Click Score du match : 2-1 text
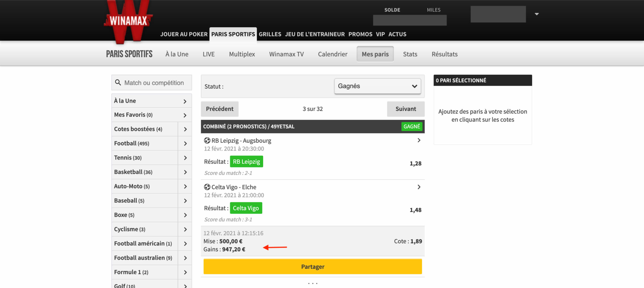 coord(228,173)
